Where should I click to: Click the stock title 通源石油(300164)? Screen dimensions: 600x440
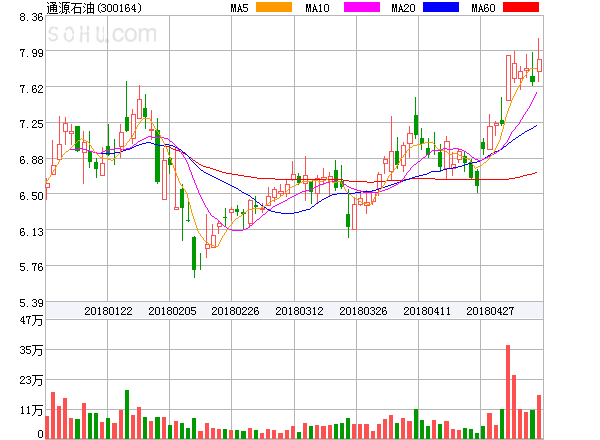pos(94,8)
